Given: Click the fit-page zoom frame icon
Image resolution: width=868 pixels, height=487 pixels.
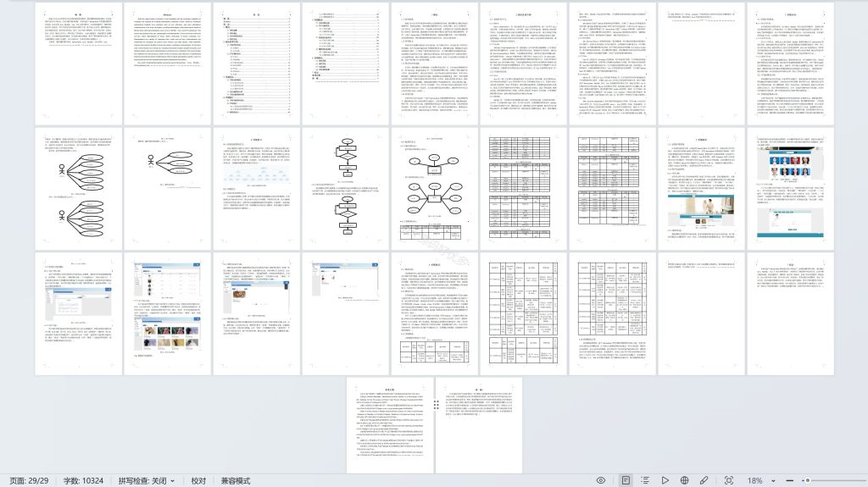Looking at the screenshot, I should 729,480.
